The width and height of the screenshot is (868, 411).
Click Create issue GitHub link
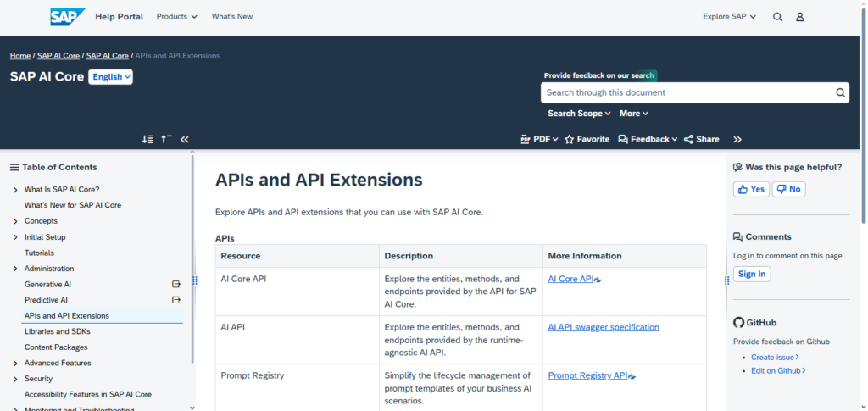click(x=775, y=358)
